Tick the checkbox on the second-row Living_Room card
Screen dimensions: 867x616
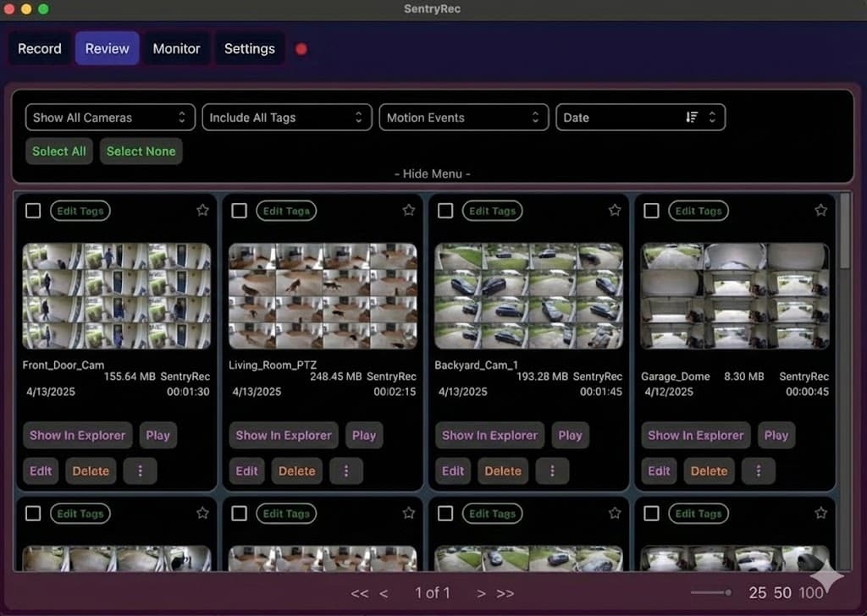(240, 514)
